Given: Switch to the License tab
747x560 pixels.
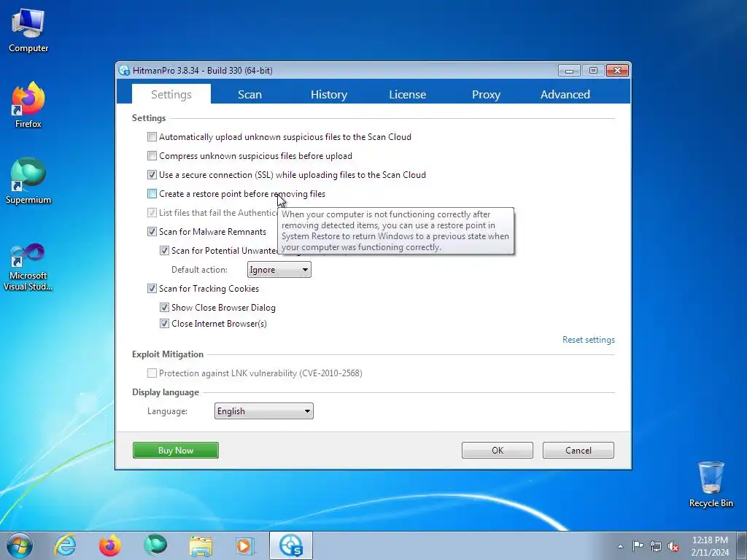Looking at the screenshot, I should point(407,94).
